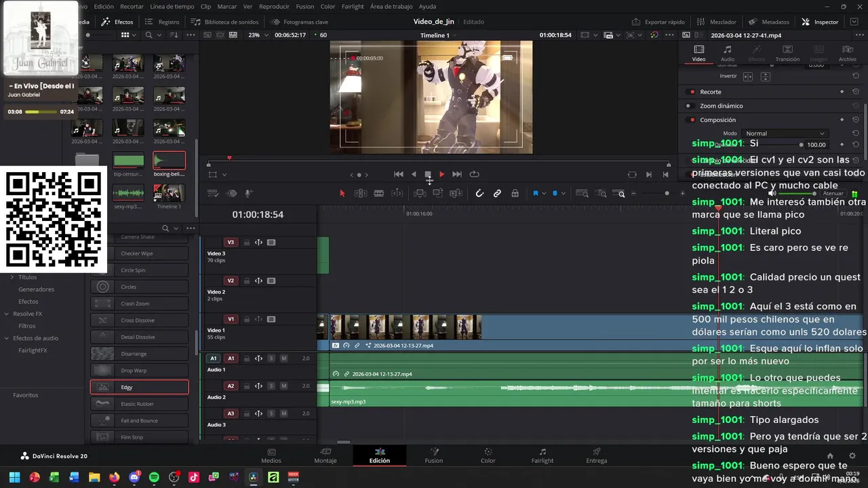Open the Metadatos panel
Screen dimensions: 868x488
768,22
